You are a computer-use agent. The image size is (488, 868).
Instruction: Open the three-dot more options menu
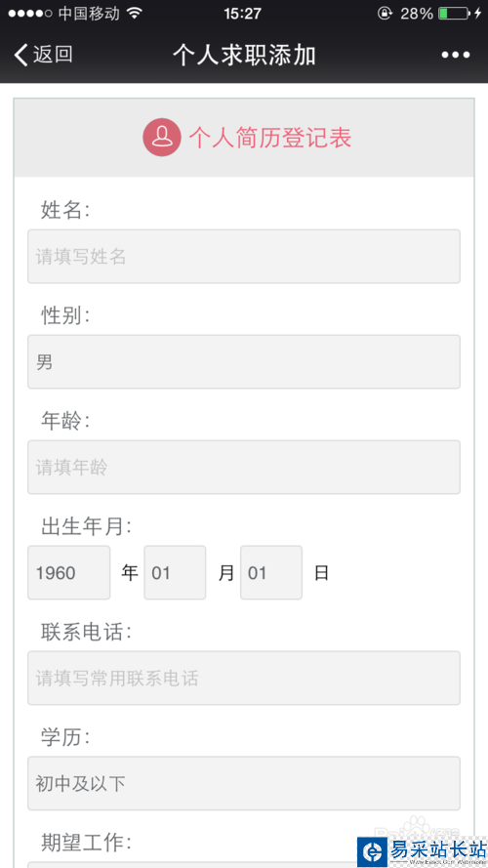tap(456, 55)
